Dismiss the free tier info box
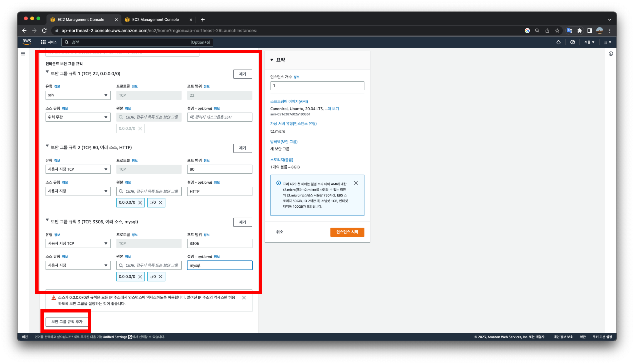Screen dimensions: 634x364 click(x=356, y=183)
